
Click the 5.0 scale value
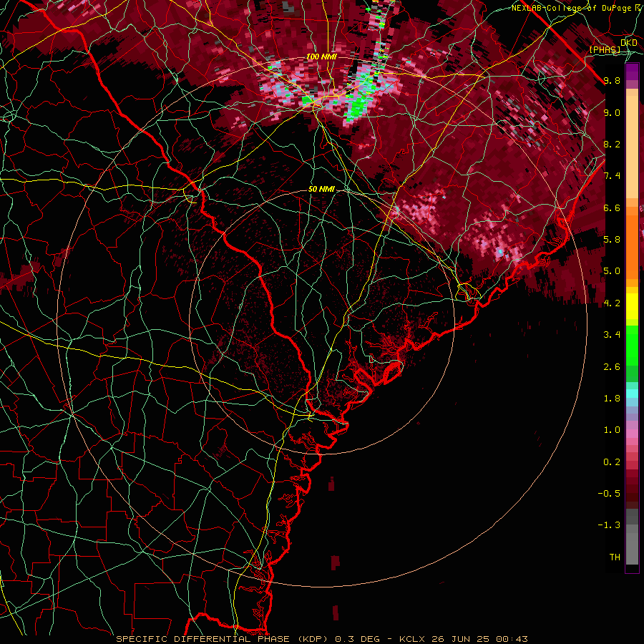coord(612,271)
